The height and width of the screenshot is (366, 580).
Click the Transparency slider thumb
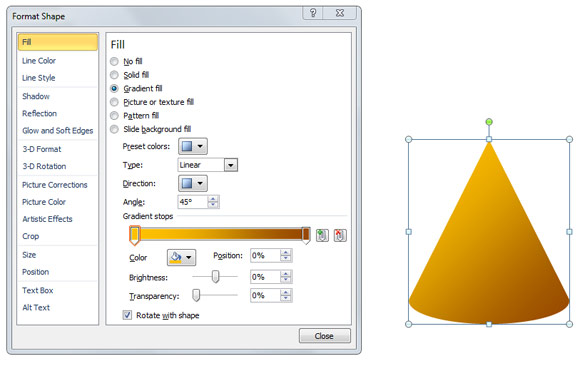point(196,295)
